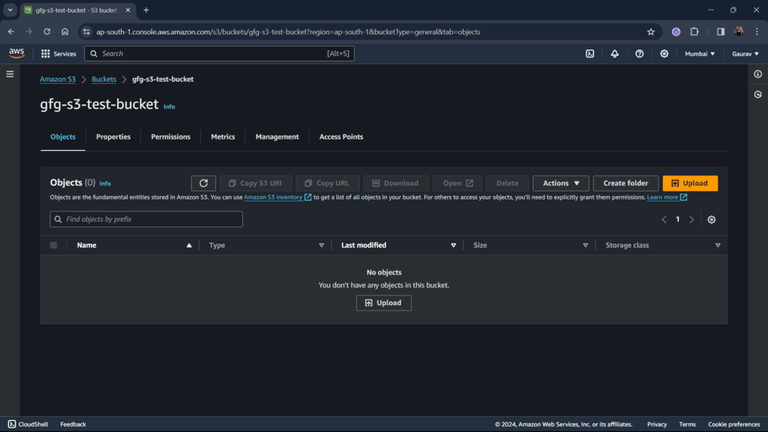Open the Mumbai region selector
The image size is (768, 432).
699,54
